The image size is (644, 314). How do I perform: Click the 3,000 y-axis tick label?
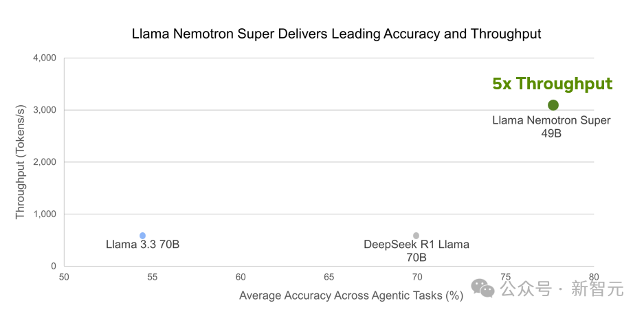(x=45, y=110)
